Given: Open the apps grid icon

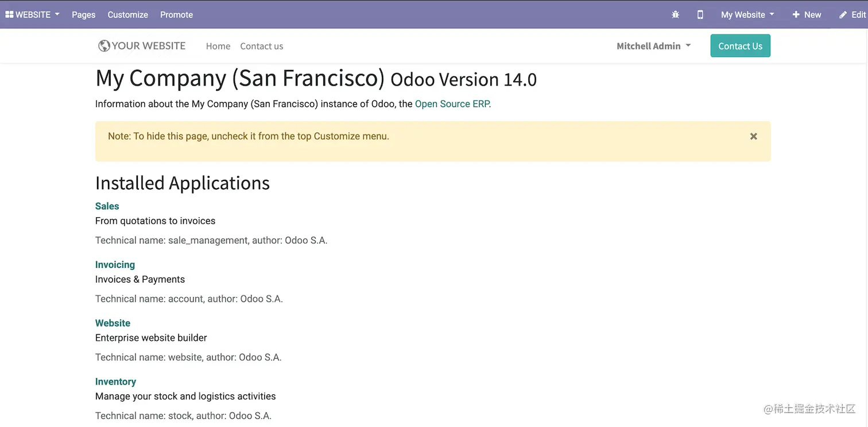Looking at the screenshot, I should 9,14.
